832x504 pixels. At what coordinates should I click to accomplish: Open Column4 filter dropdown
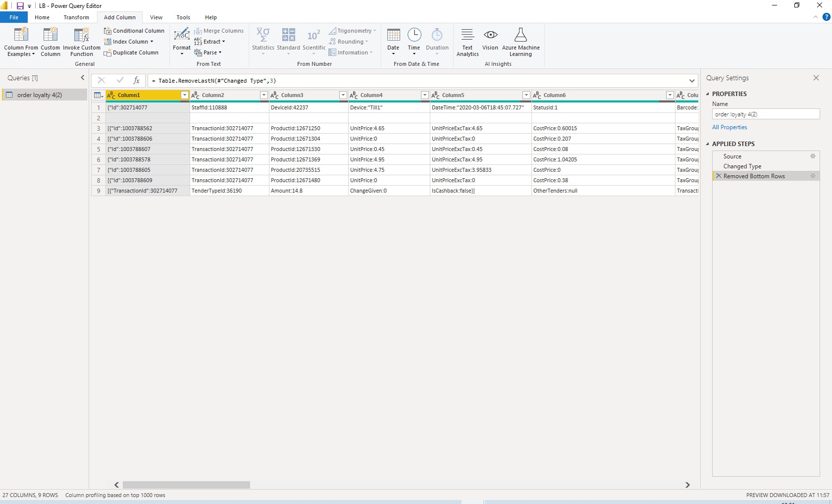[x=424, y=95]
